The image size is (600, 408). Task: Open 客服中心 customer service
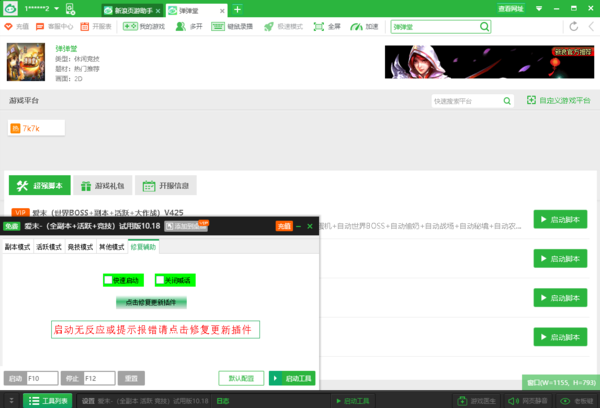pos(54,26)
